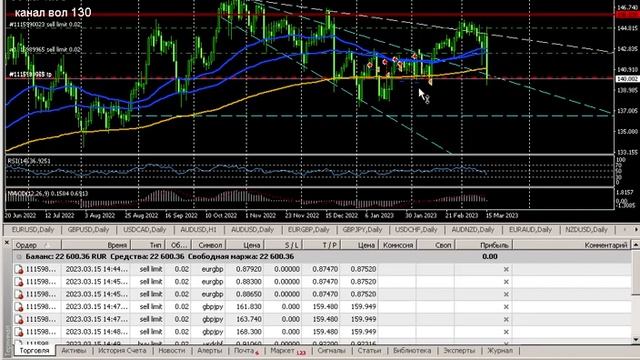The width and height of the screenshot is (640, 360).
Task: Click the orders list scroll-down arrow
Action: click(636, 340)
